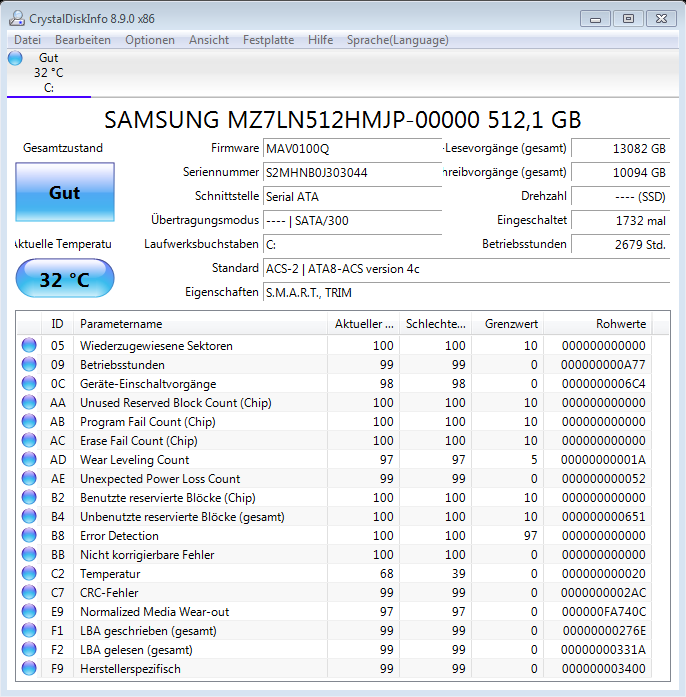Viewport: 686px width, 697px height.
Task: Click status orb for LBA geschrieben row
Action: click(29, 630)
